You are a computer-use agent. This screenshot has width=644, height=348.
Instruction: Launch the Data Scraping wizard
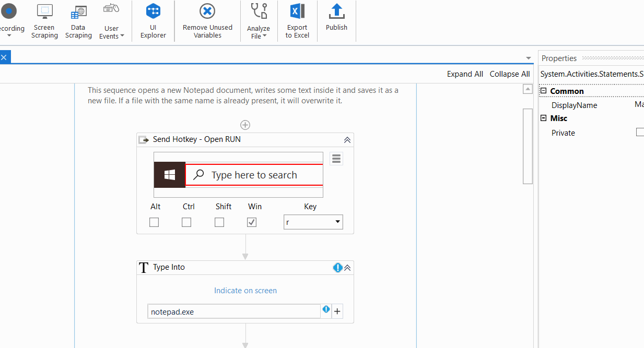tap(78, 21)
